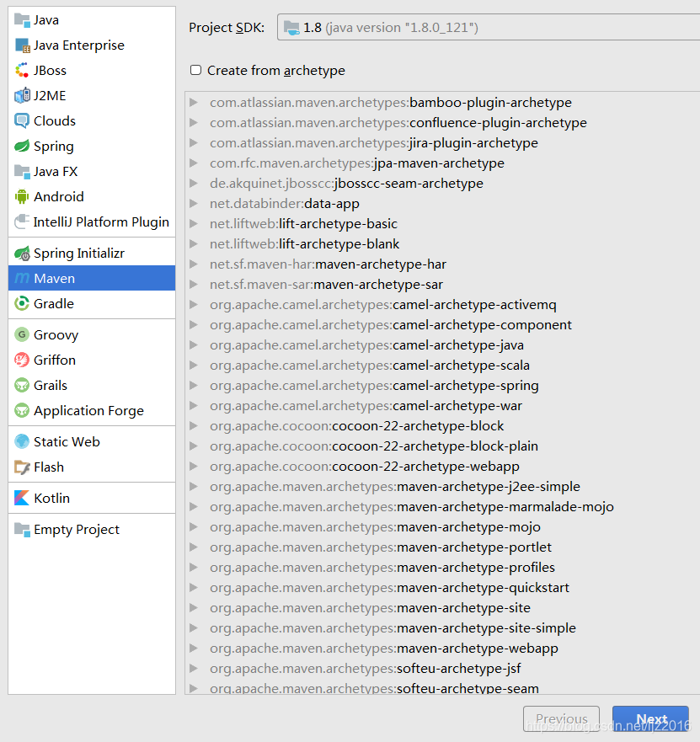
Task: Select camel-archetype-war row
Action: (x=442, y=406)
